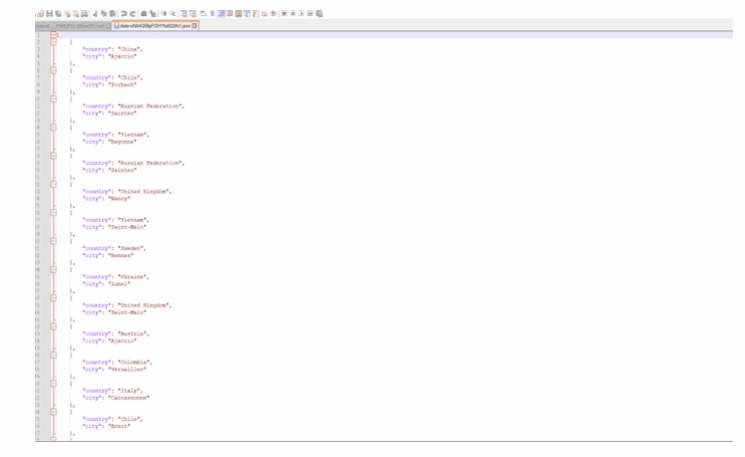Click the Play macro icon
Viewport: 745px width, 457px height.
coord(302,15)
